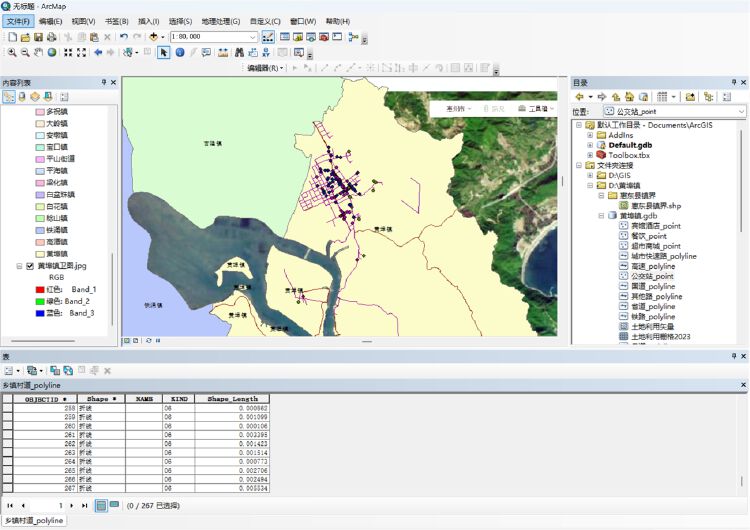Open the 书签 menu
This screenshot has height=530, width=750.
pyautogui.click(x=116, y=21)
